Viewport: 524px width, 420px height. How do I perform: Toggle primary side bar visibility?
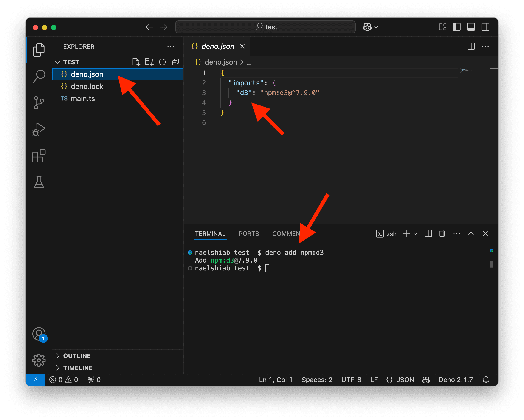(x=457, y=27)
